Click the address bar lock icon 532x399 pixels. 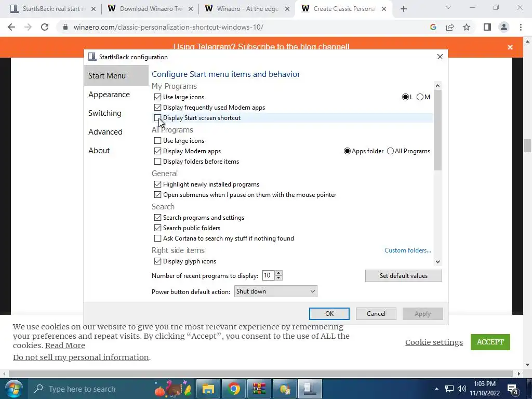[65, 27]
